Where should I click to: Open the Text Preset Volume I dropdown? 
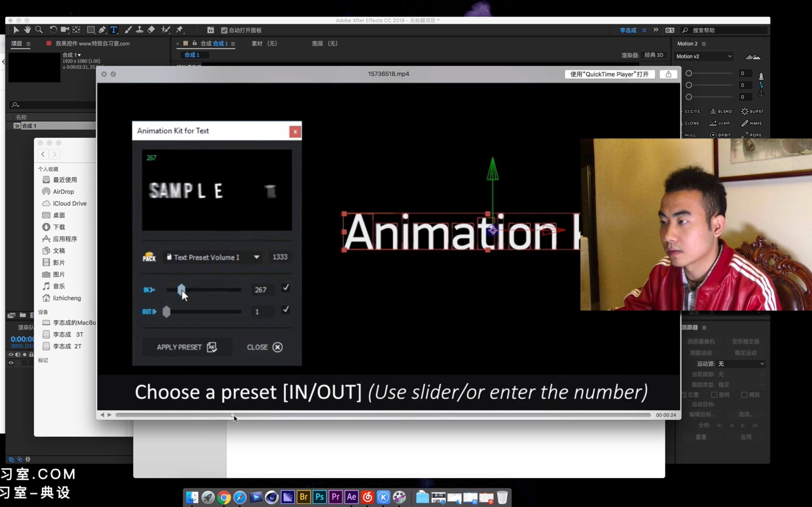(215, 257)
